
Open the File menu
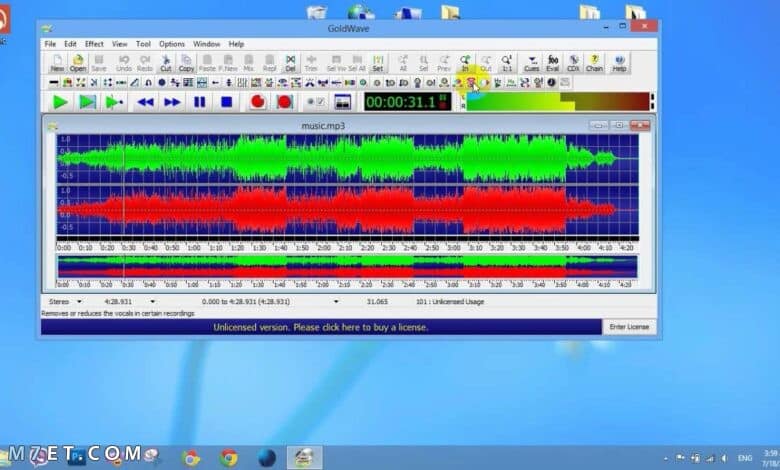pyautogui.click(x=50, y=44)
